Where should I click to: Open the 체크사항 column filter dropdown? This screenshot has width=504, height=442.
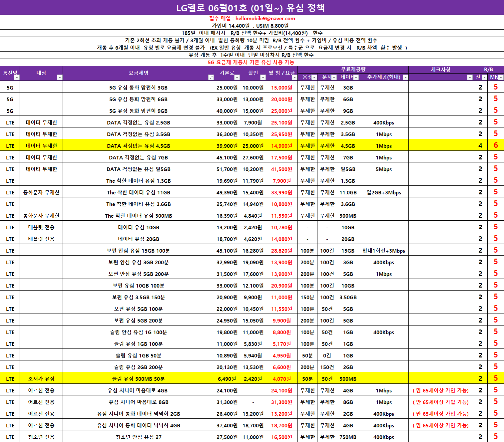point(470,78)
